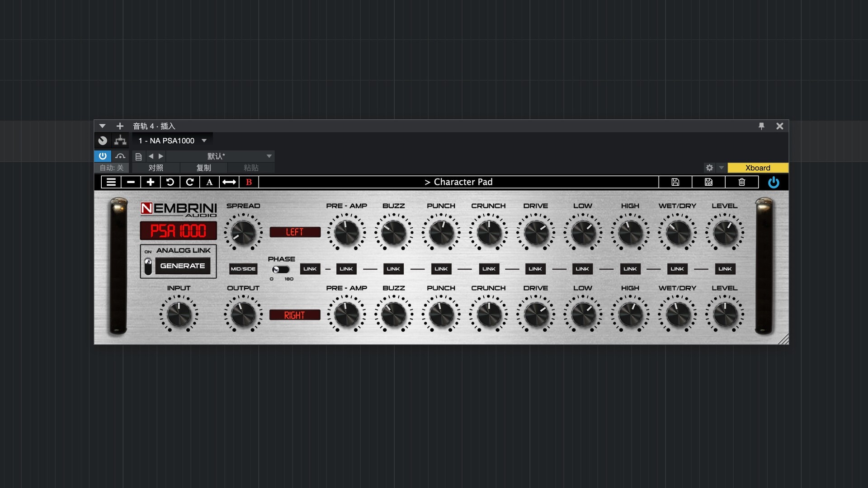Toggle the MID/SIDE button
Screen dimensions: 868x488
point(243,269)
